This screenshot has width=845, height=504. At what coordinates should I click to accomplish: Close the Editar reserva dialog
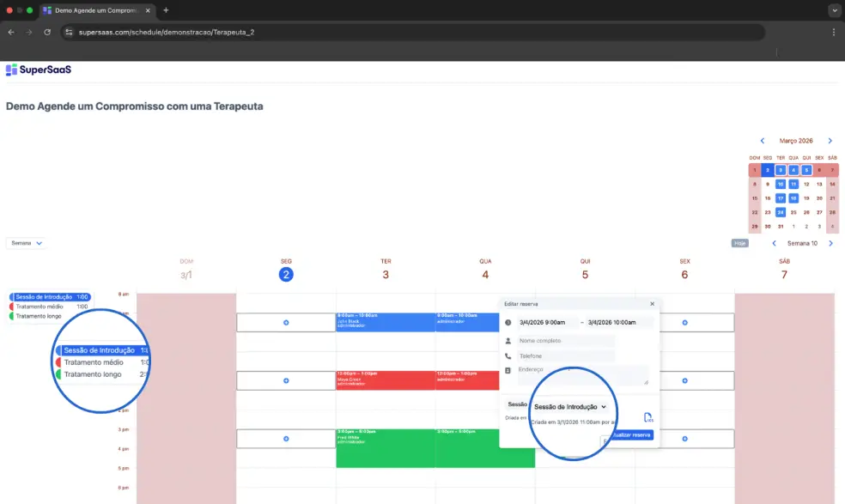pos(652,304)
